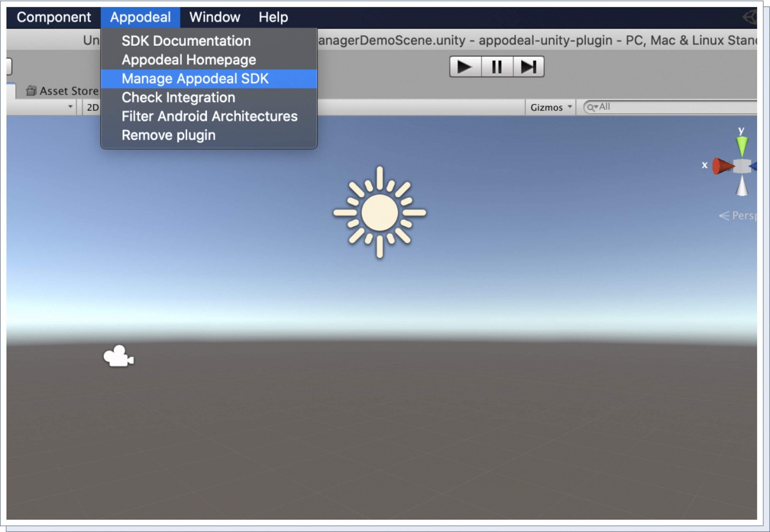Click the gizmo center cube
770x532 pixels.
(x=742, y=166)
